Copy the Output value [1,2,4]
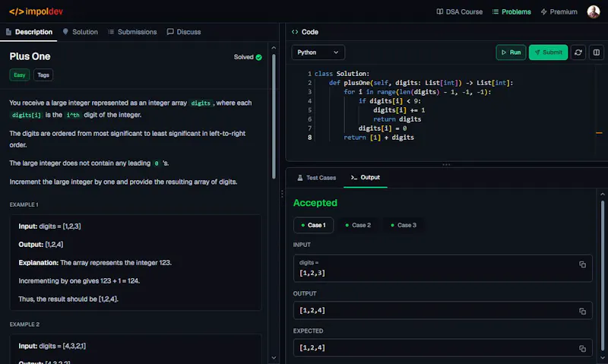Screen dimensions: 608x364 coord(582,312)
